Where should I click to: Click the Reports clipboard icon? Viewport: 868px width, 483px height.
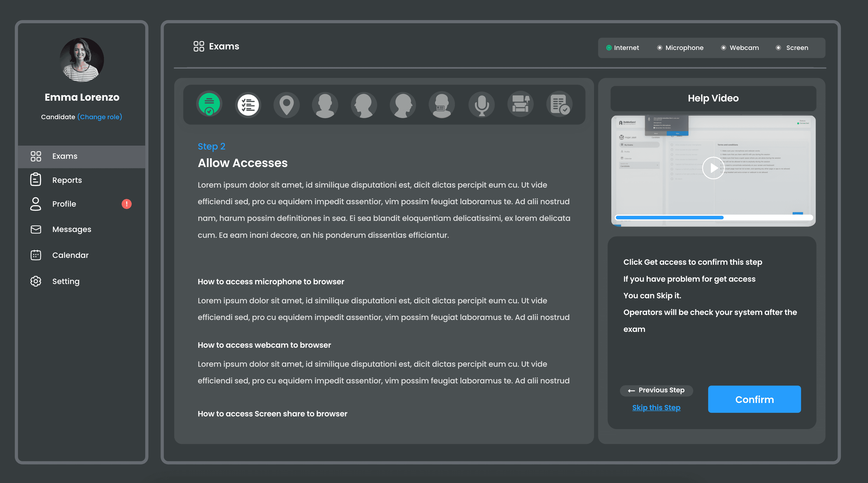(36, 180)
